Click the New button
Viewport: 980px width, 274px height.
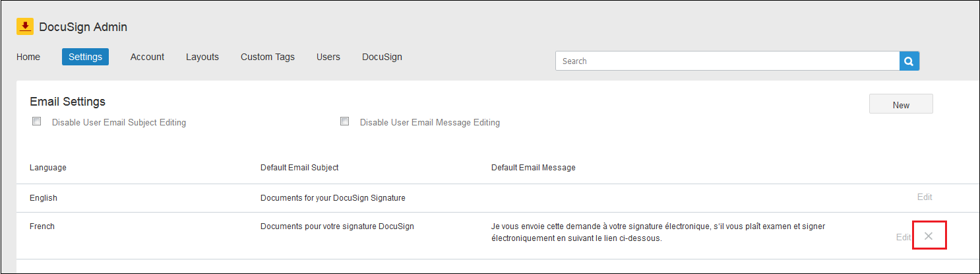click(900, 104)
